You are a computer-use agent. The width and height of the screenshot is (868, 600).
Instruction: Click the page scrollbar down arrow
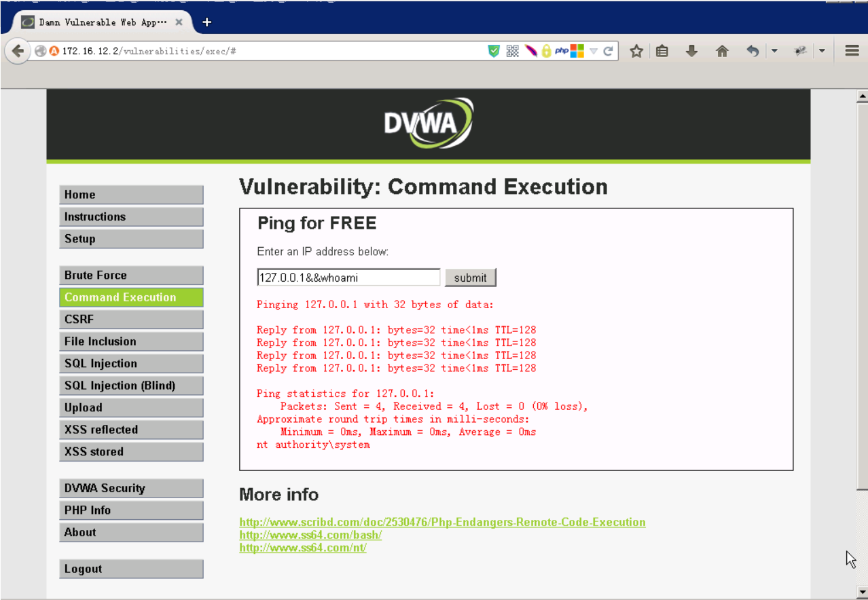pos(862,591)
